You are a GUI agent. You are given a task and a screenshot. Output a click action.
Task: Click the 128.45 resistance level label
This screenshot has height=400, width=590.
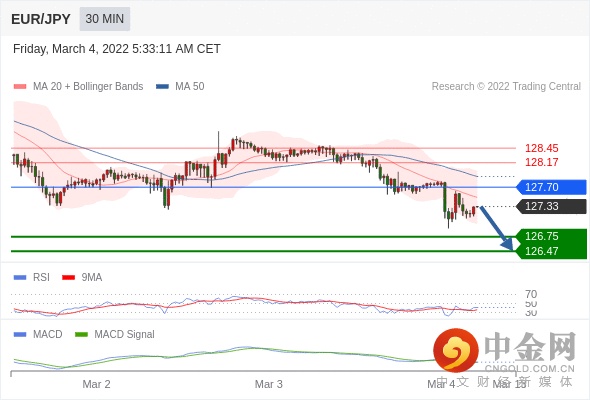[x=541, y=148]
